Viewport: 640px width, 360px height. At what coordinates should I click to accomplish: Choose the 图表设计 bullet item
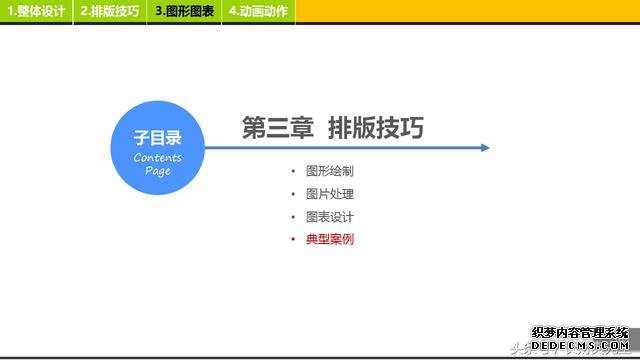click(x=330, y=217)
